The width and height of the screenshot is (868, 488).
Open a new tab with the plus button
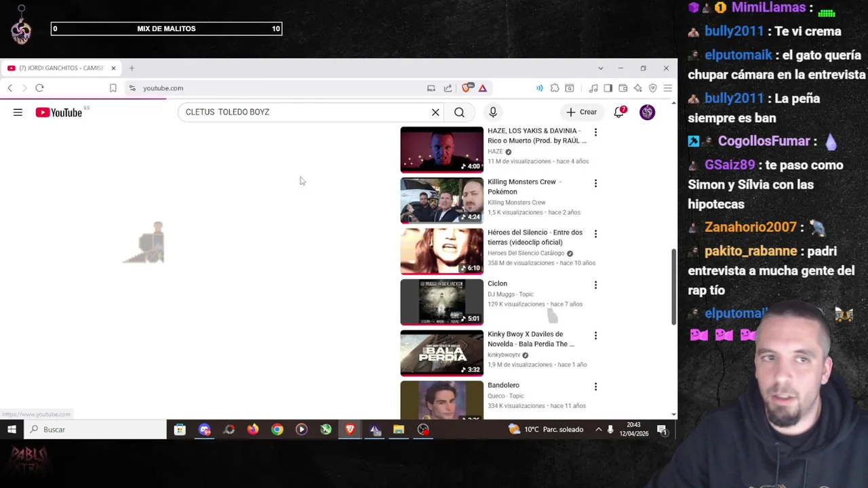click(x=132, y=68)
